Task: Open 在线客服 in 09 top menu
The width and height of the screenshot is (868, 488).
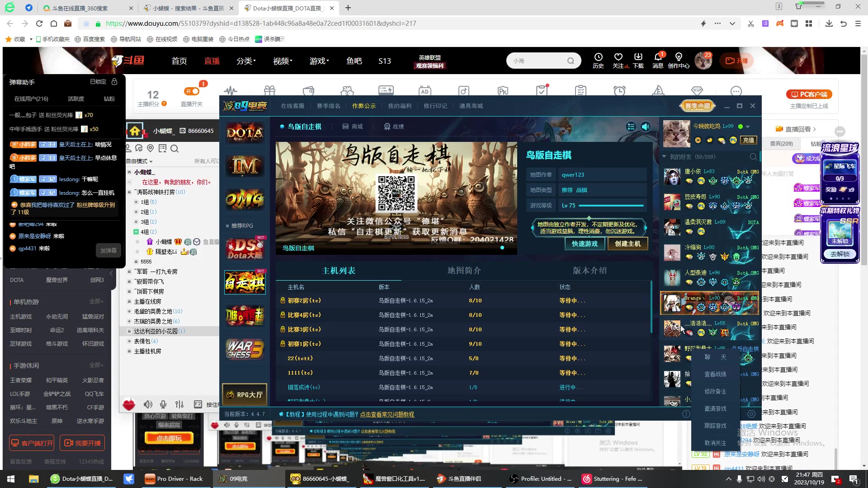Action: (292, 106)
